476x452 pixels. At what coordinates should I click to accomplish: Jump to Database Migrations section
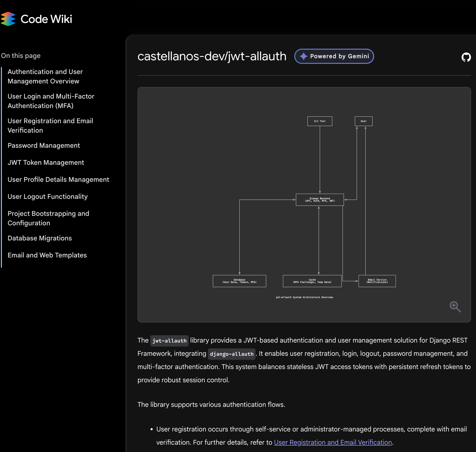click(40, 238)
